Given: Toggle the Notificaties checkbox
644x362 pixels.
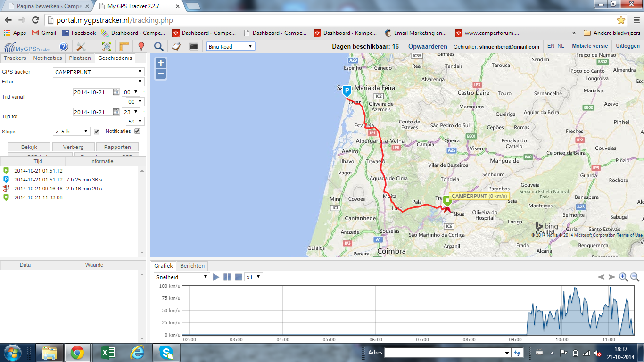Looking at the screenshot, I should 137,132.
